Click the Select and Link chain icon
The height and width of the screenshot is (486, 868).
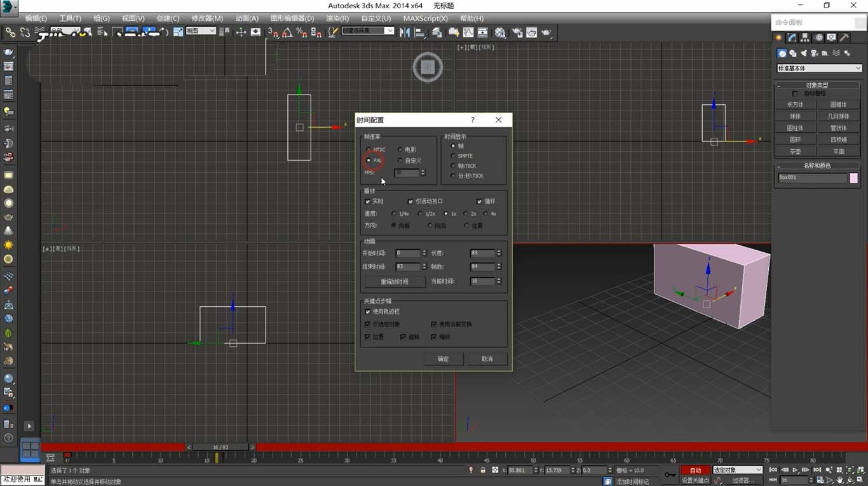10,32
